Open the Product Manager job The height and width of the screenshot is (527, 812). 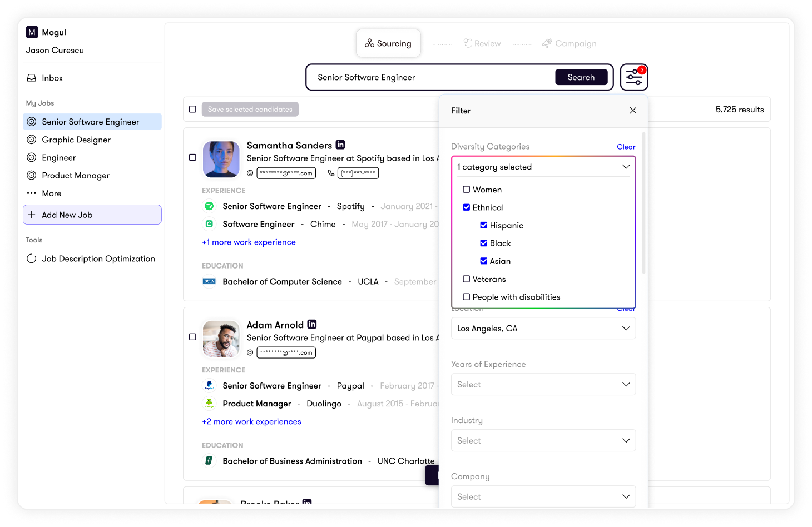(92, 175)
